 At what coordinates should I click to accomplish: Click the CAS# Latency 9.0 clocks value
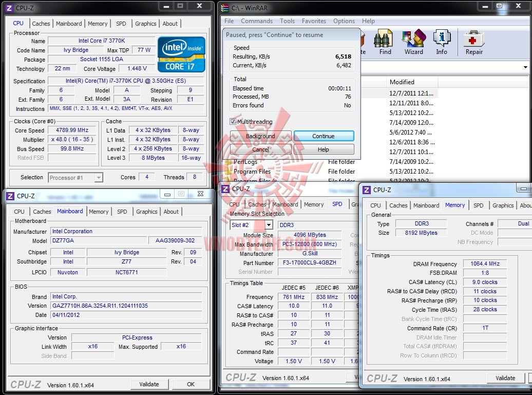pos(485,282)
